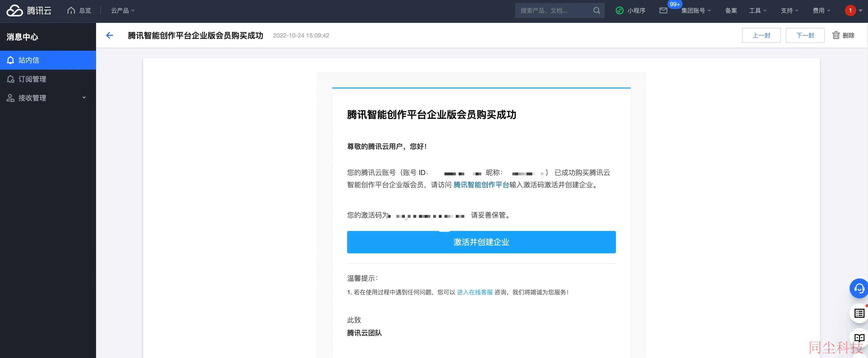Click the Tencent Cloud logo
The image size is (868, 358).
click(29, 11)
